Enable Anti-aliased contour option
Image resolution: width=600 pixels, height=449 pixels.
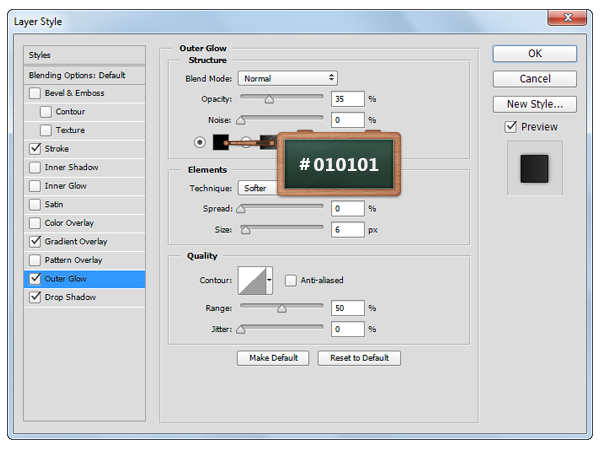(291, 280)
